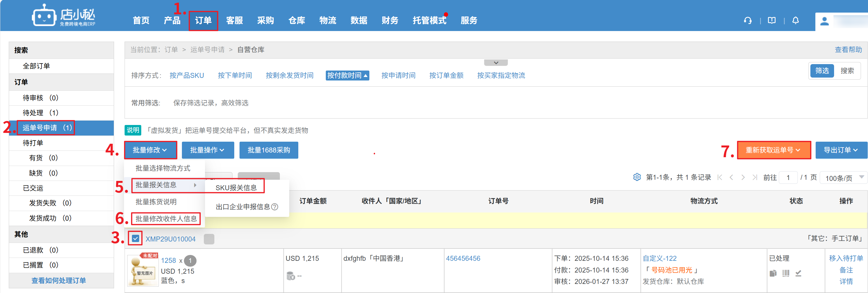868x293 pixels.
Task: Click the page number input field
Action: pos(788,177)
